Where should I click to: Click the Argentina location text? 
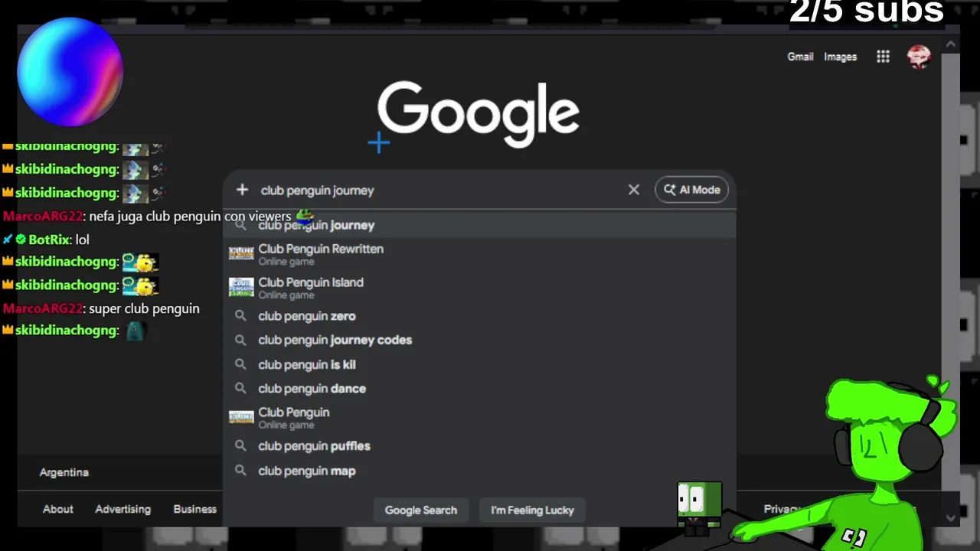pos(64,472)
